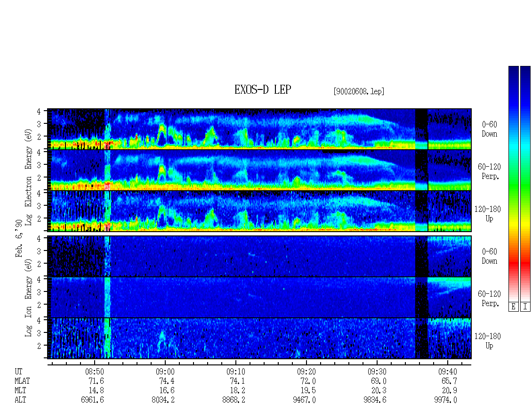Select the file name [90020608.lep]
532x412 pixels.
pos(359,91)
